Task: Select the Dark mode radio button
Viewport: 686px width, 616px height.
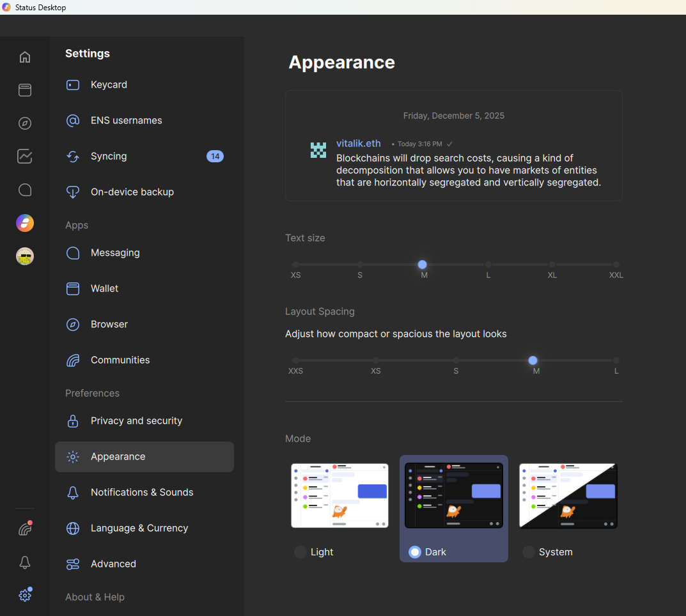Action: (415, 552)
